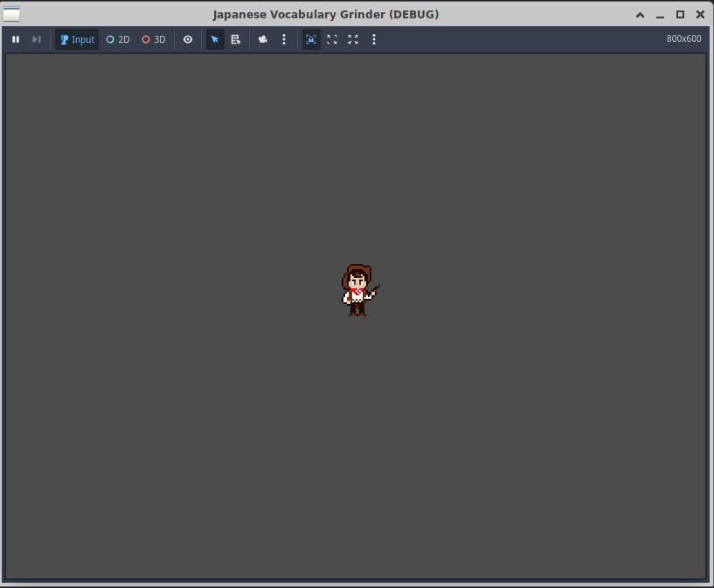Activate the List Select tool

pyautogui.click(x=235, y=39)
